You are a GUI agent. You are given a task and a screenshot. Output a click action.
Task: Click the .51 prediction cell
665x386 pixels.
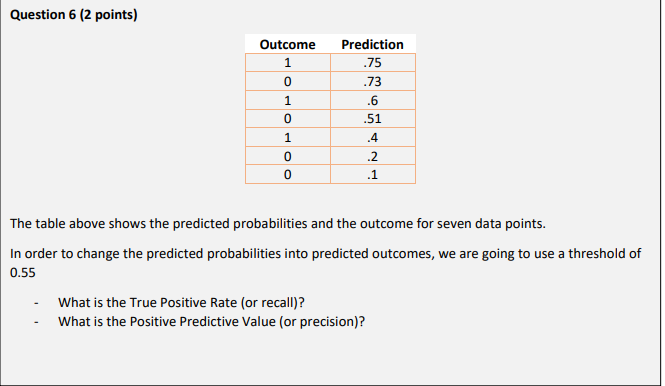[x=373, y=118]
